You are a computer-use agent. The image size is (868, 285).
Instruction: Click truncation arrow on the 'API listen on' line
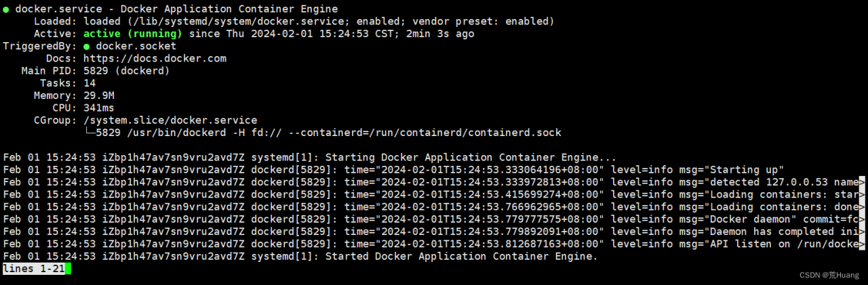pos(862,244)
